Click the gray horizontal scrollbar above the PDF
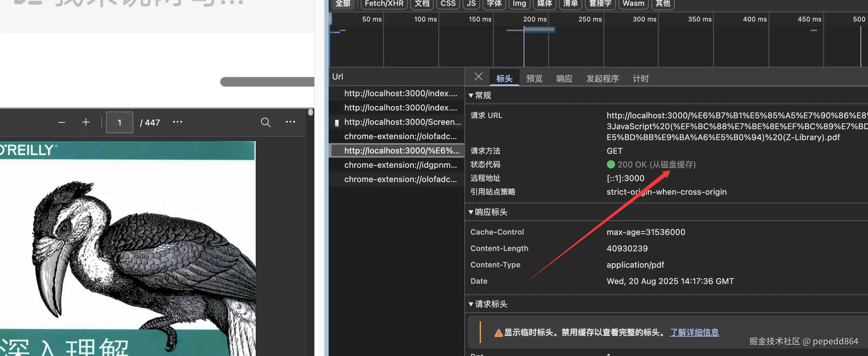Viewport: 868px width, 356px height. (268, 82)
